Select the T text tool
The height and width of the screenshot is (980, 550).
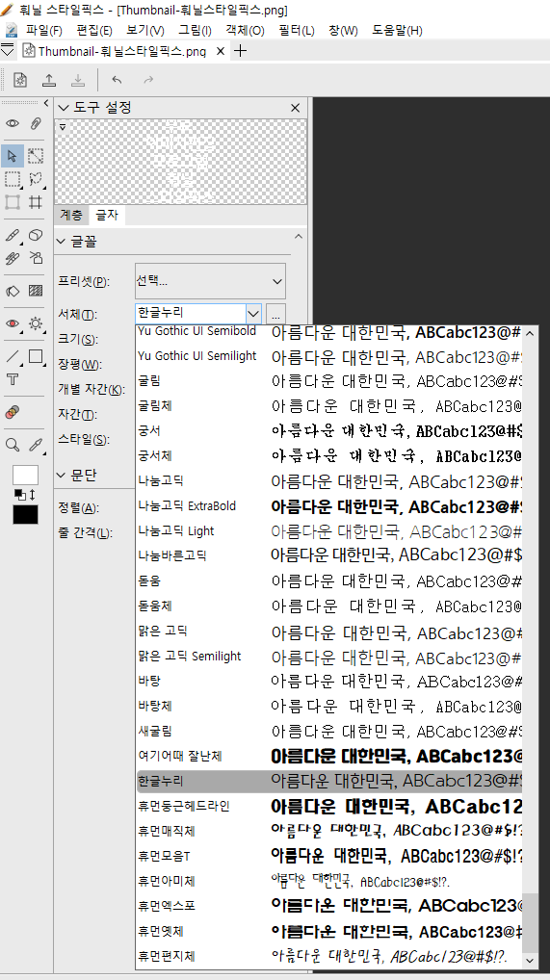[13, 379]
